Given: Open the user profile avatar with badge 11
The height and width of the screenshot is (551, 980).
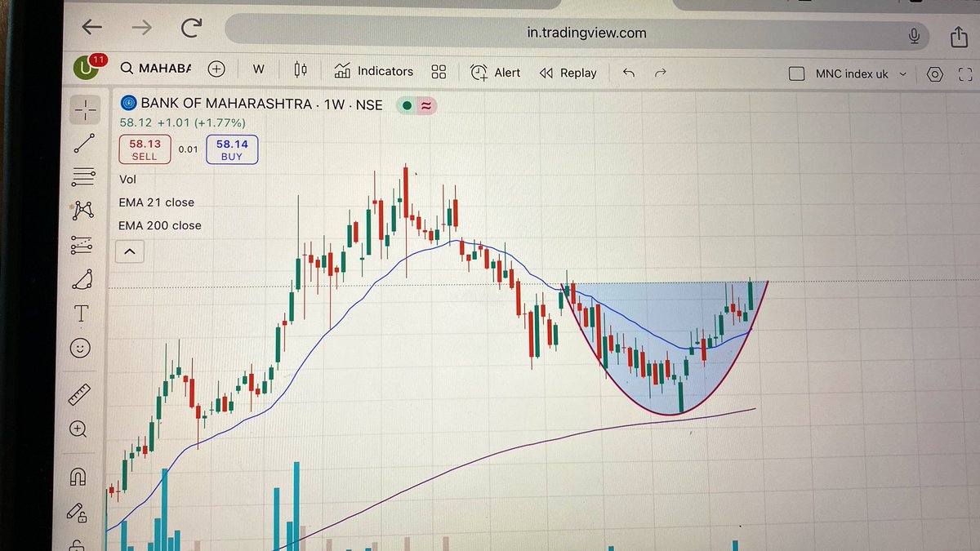Looking at the screenshot, I should coord(87,69).
